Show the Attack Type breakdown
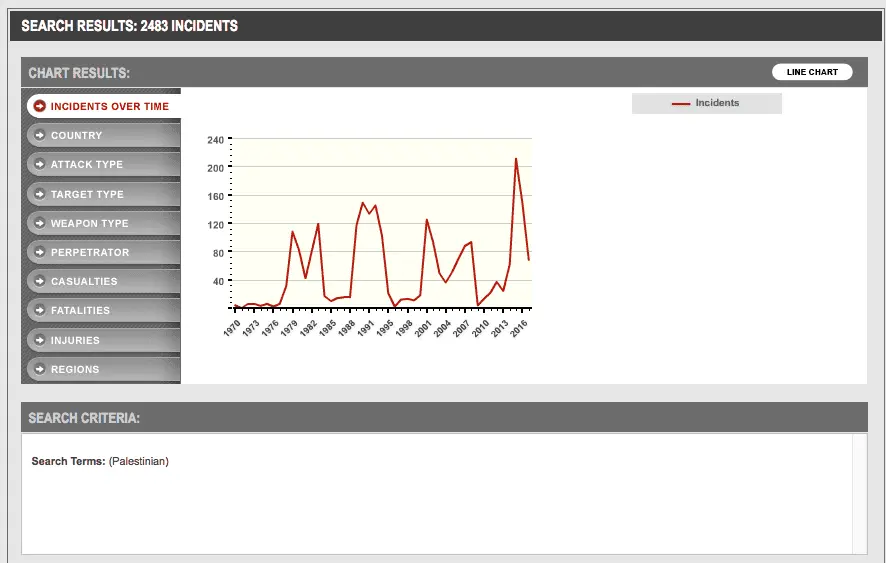Image resolution: width=886 pixels, height=563 pixels. (87, 164)
